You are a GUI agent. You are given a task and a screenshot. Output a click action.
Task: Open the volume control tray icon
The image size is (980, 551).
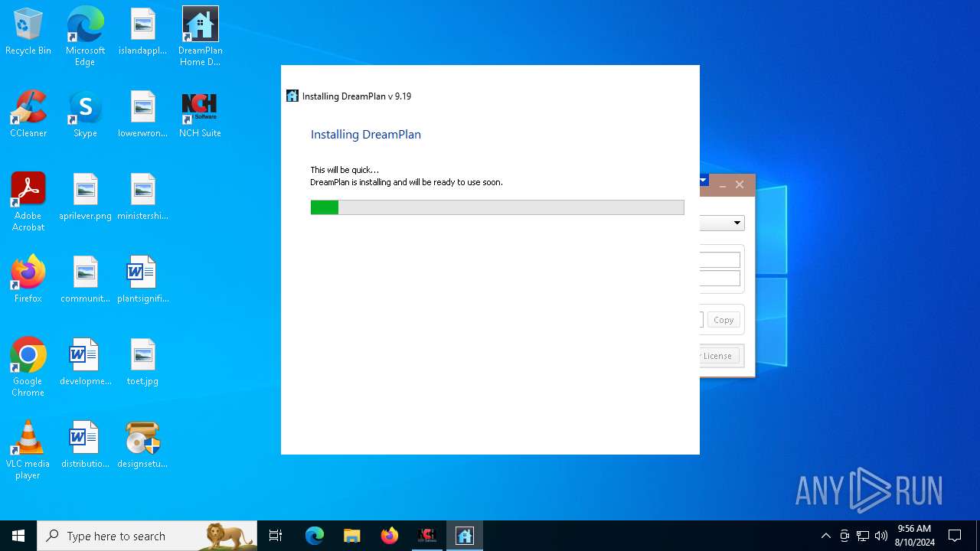click(881, 536)
